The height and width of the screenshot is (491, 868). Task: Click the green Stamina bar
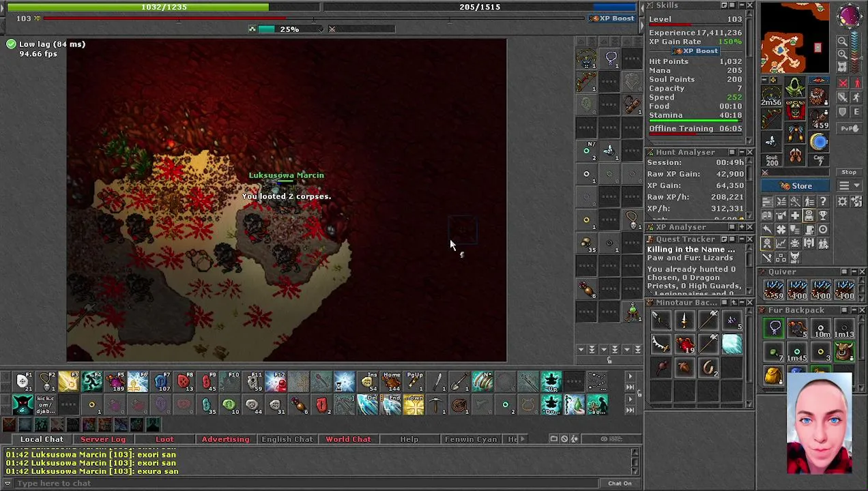(695, 122)
